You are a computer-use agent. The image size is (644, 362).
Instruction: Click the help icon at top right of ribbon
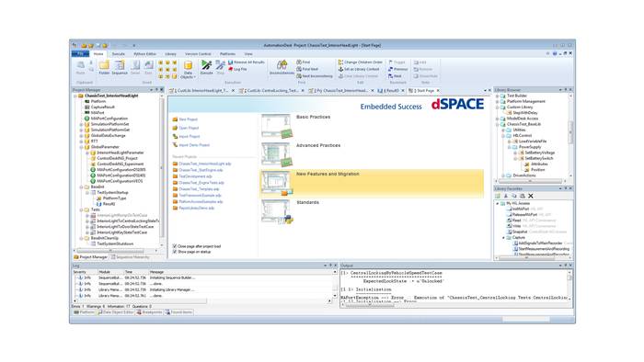555,53
